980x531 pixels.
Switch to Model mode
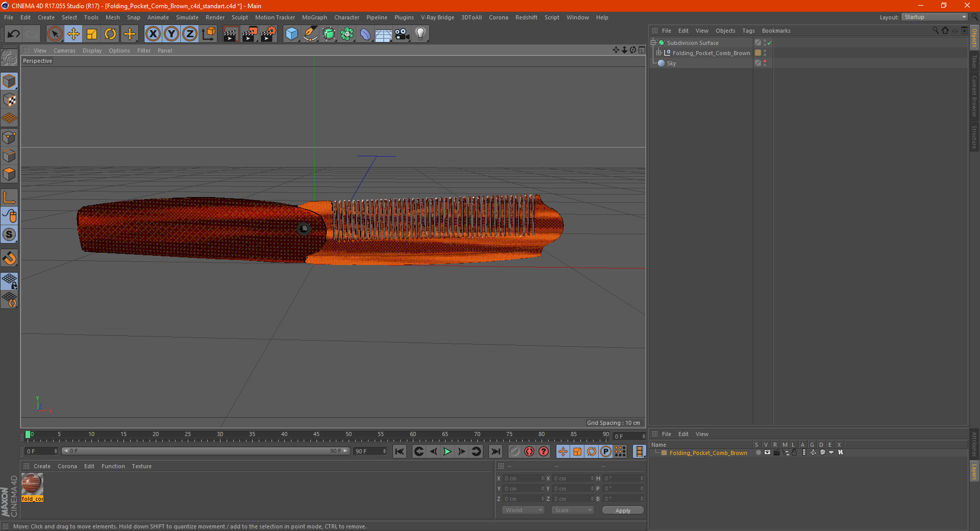9,81
